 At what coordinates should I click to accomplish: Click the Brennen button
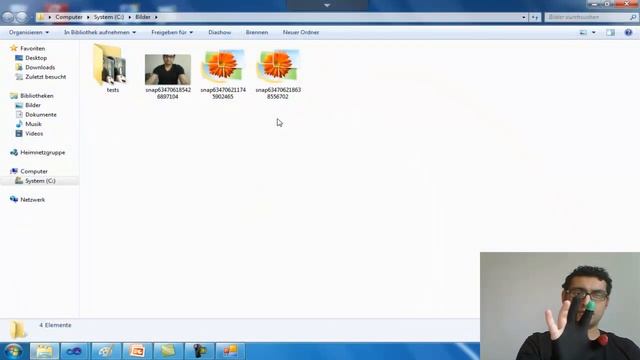pyautogui.click(x=257, y=32)
